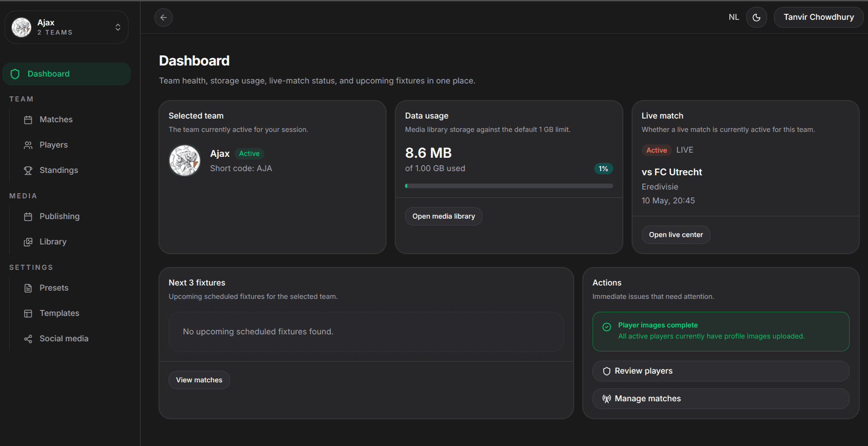Toggle dark mode with moon icon

(757, 18)
